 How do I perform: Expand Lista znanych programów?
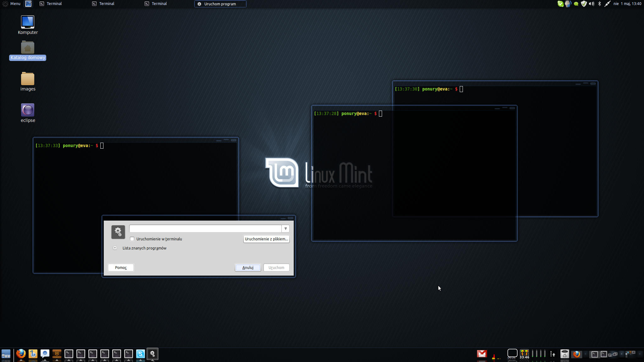(x=115, y=248)
